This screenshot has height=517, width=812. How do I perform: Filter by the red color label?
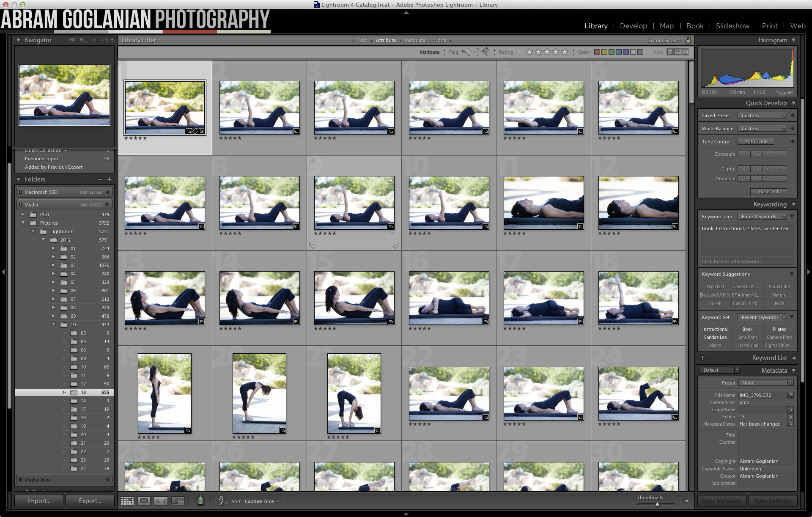click(597, 52)
